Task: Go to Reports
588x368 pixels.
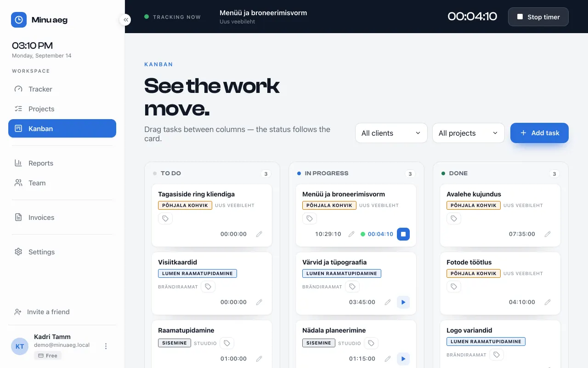Action: coord(62,163)
